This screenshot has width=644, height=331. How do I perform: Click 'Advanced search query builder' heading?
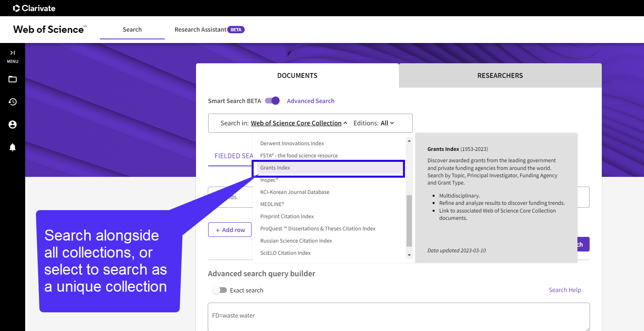pyautogui.click(x=261, y=274)
